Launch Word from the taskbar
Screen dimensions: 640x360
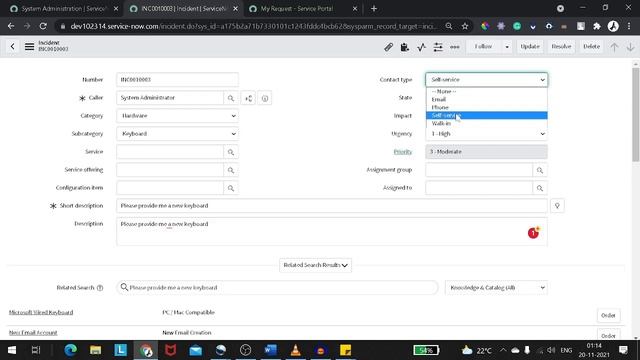pos(270,350)
